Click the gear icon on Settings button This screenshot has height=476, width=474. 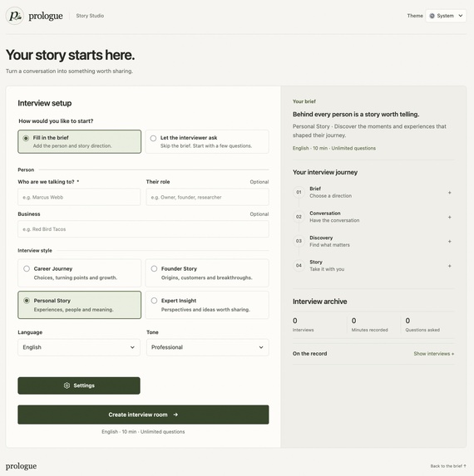pyautogui.click(x=67, y=385)
